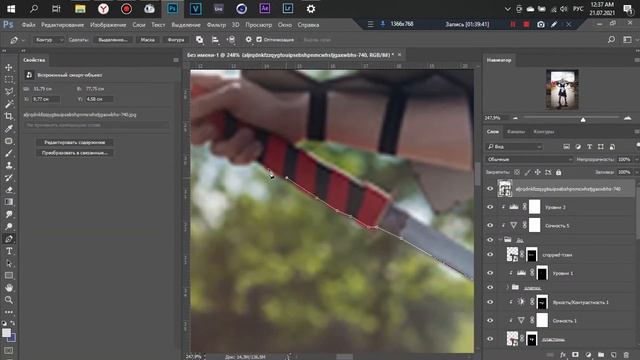This screenshot has height=360, width=640.
Task: Hide the Яркость/Контрастность 1 layer
Action: [x=490, y=302]
